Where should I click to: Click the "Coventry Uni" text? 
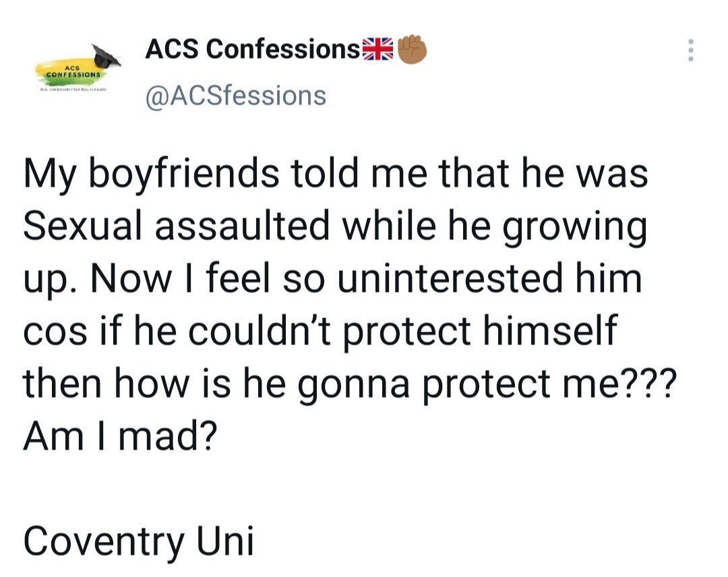[x=139, y=539]
